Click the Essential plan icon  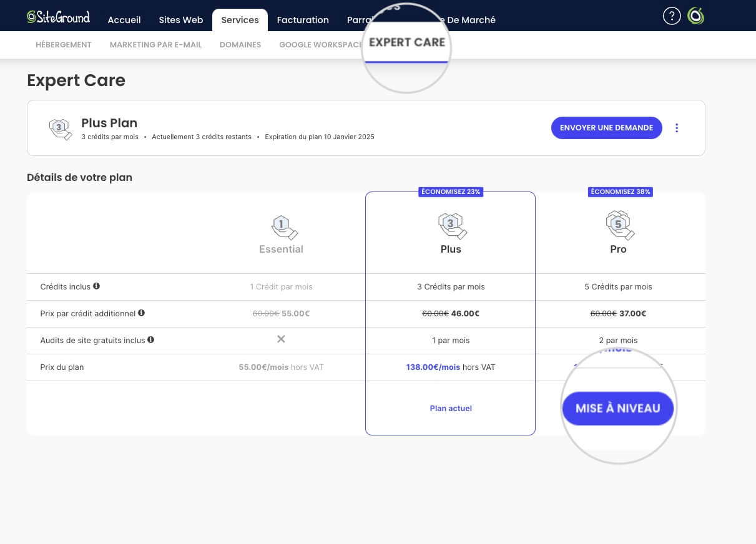click(x=284, y=227)
